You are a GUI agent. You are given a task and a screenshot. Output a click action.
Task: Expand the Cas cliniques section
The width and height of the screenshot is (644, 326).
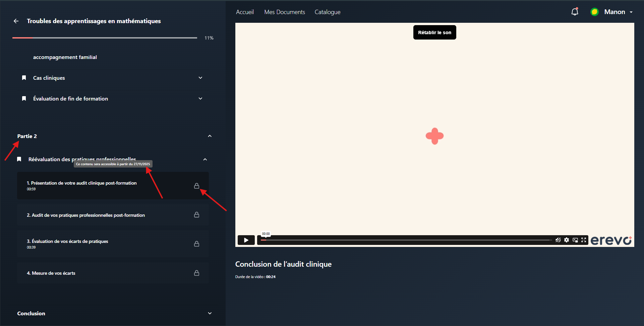pos(200,78)
